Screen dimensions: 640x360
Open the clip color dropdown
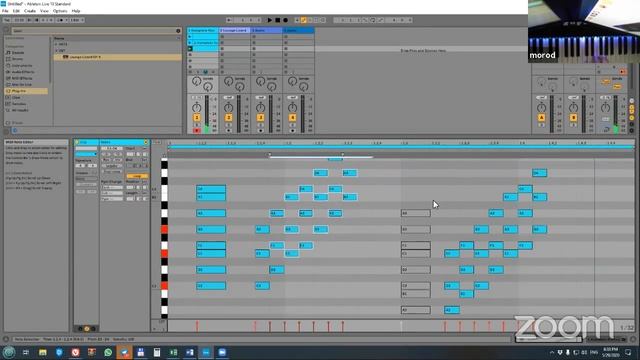[87, 154]
